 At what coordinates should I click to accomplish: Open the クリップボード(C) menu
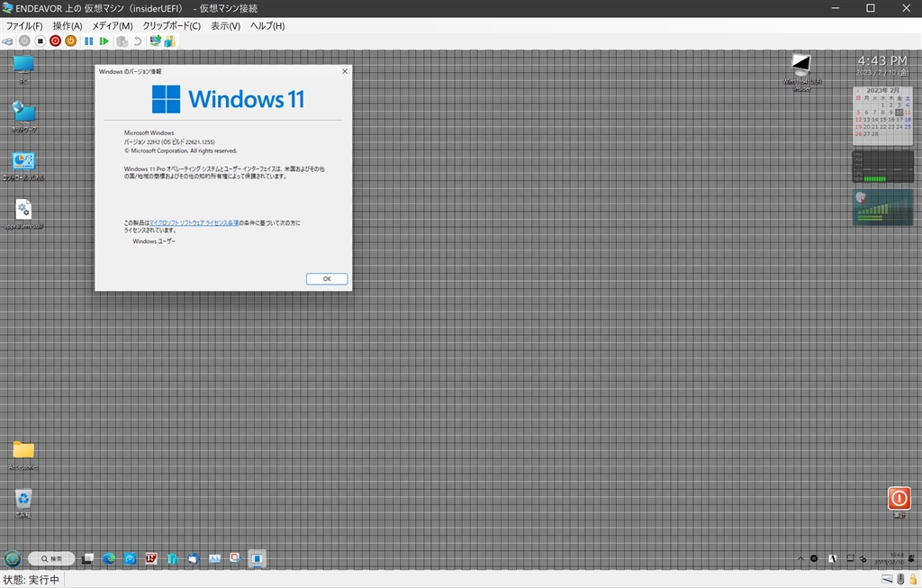[172, 26]
